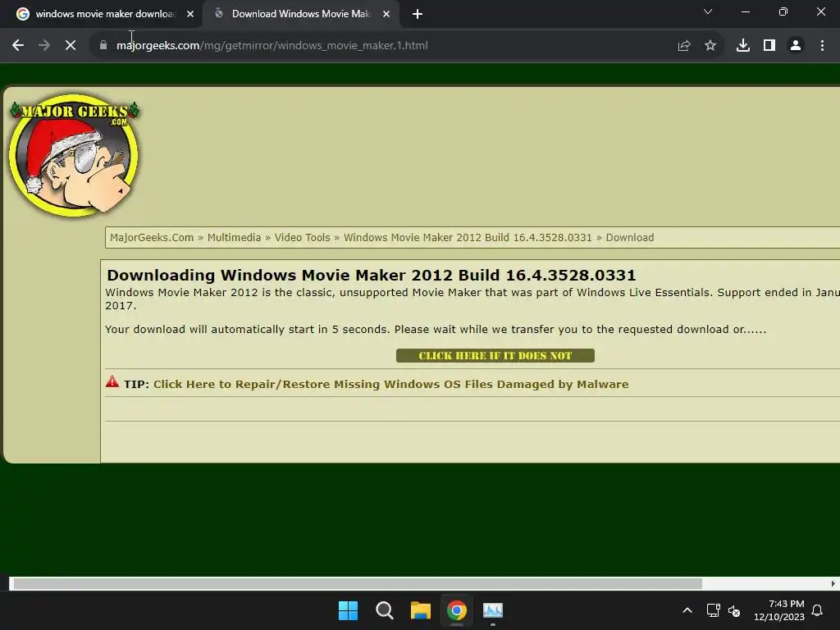840x630 pixels.
Task: Click the scroll right arrow
Action: [833, 583]
